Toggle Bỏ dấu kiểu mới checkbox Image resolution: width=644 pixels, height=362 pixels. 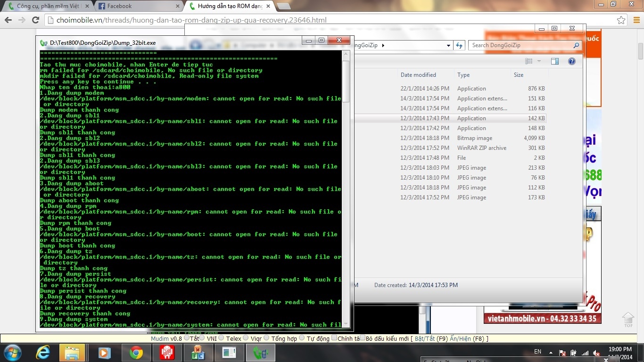tap(363, 338)
